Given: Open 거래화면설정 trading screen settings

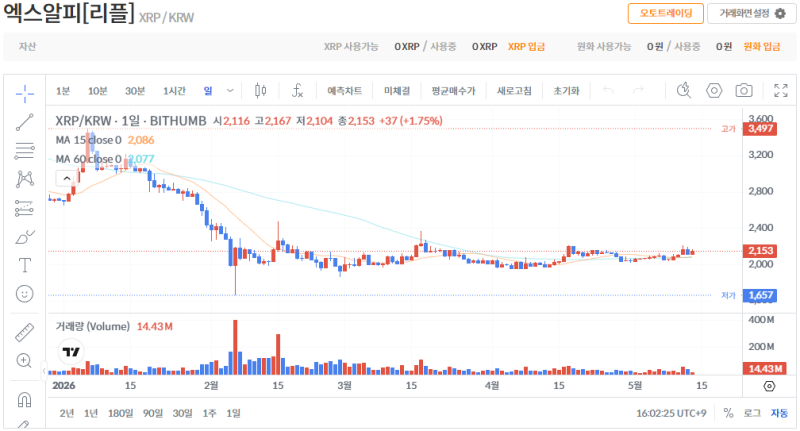Looking at the screenshot, I should (x=752, y=13).
